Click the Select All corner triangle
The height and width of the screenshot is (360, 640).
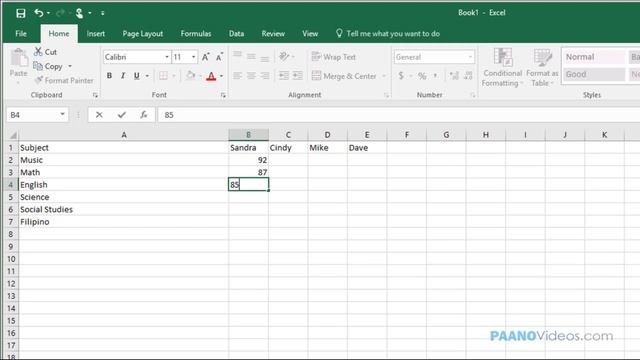pyautogui.click(x=13, y=135)
